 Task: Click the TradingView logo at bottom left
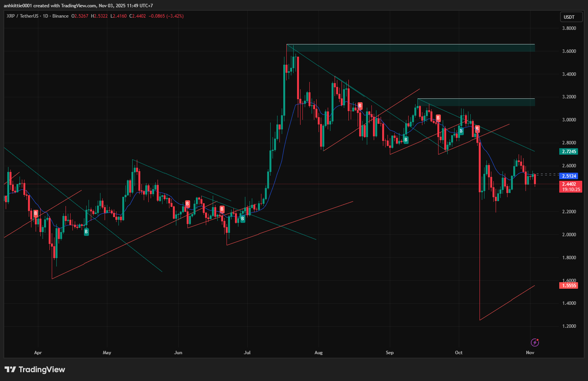35,370
